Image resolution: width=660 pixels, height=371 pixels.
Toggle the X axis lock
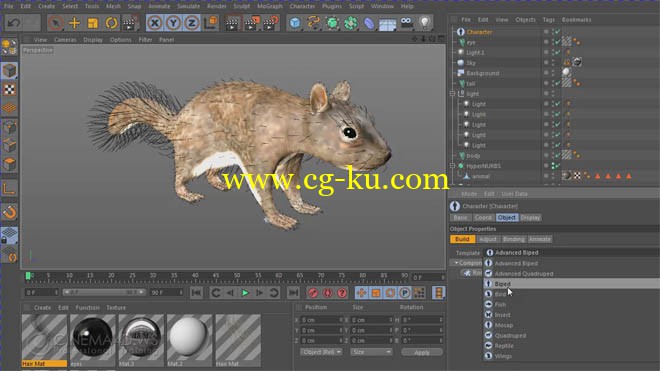click(154, 23)
